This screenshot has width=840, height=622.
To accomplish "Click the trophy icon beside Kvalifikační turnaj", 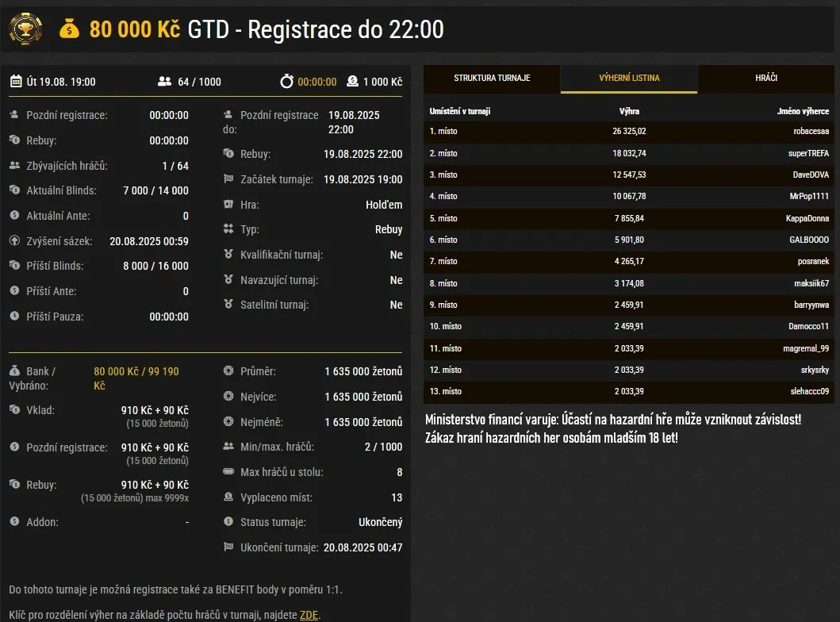I will click(x=228, y=255).
